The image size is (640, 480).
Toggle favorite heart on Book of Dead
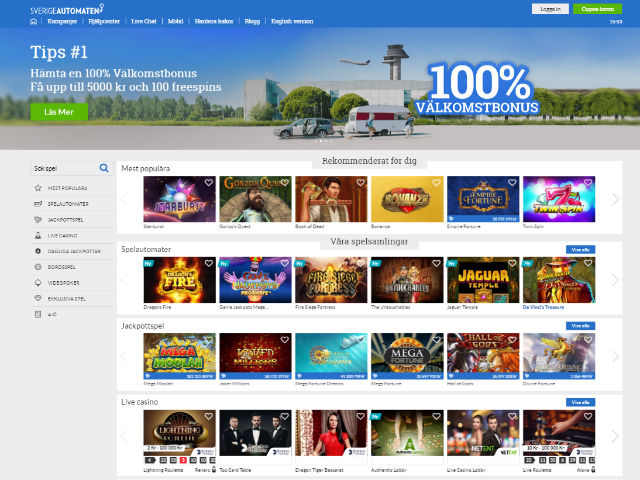pyautogui.click(x=360, y=182)
